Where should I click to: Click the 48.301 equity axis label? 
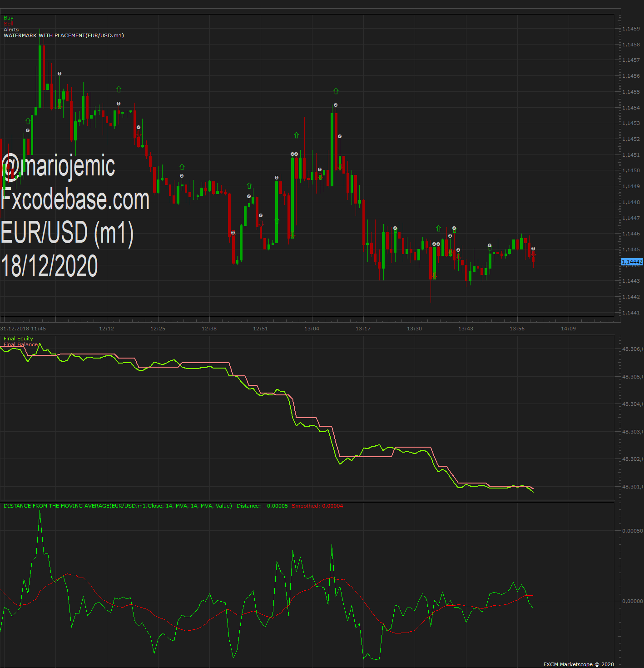pyautogui.click(x=633, y=487)
